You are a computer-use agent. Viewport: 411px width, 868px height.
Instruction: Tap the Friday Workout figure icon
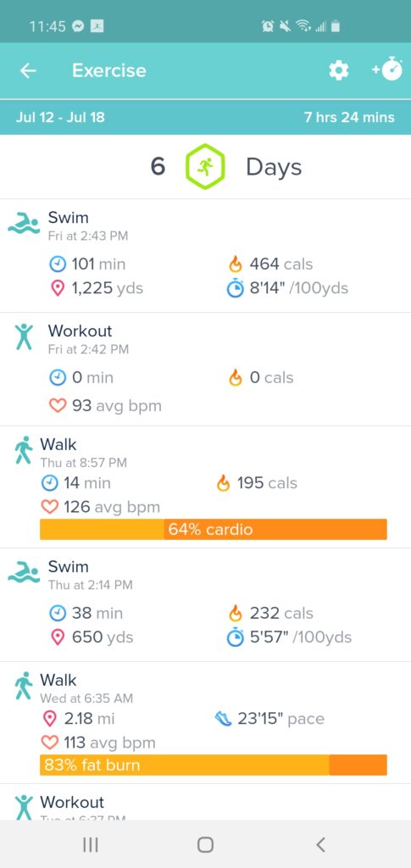coord(24,337)
